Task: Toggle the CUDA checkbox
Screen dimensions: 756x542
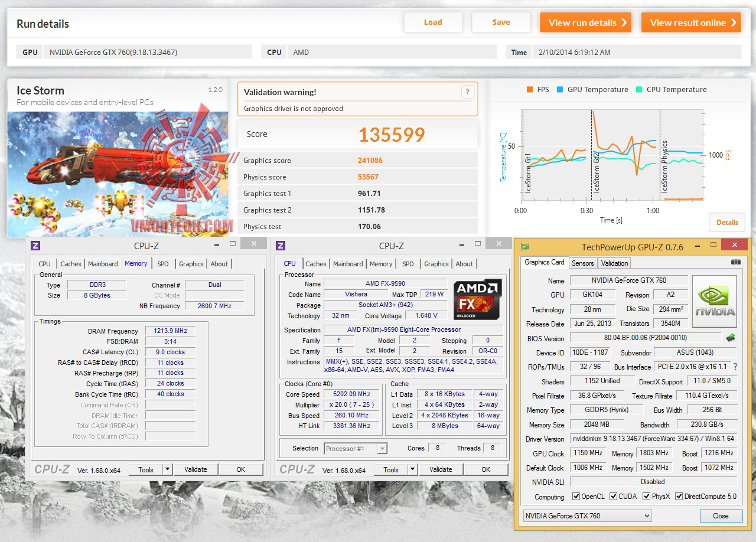Action: (613, 497)
